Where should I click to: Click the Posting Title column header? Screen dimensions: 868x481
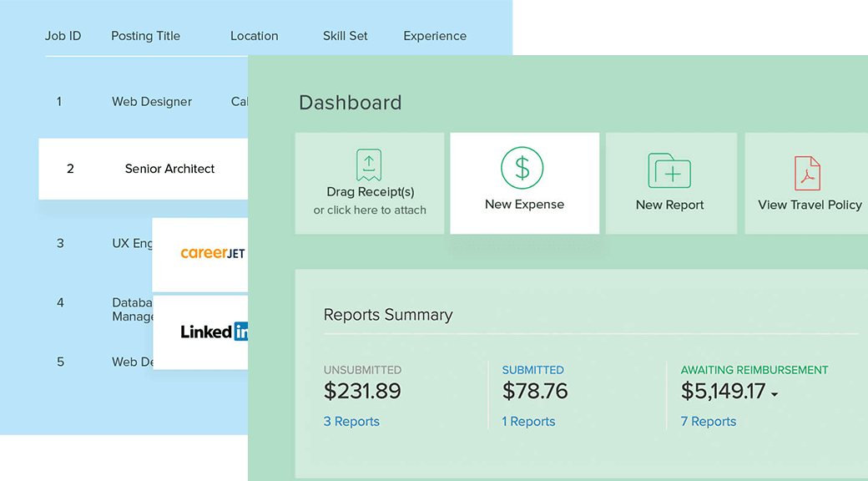click(x=145, y=36)
